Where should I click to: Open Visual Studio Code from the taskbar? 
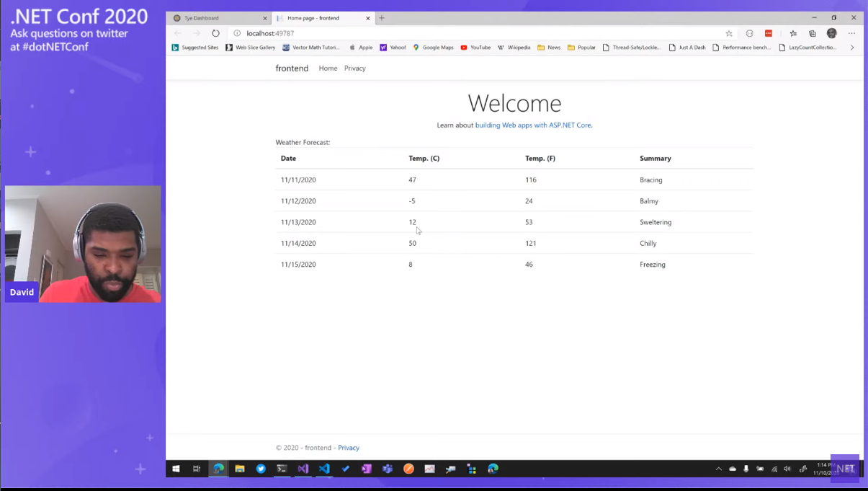pyautogui.click(x=324, y=469)
